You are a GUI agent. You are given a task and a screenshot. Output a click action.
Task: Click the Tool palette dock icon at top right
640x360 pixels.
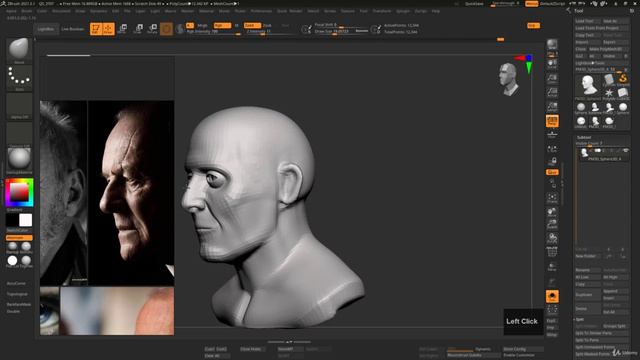(x=632, y=11)
